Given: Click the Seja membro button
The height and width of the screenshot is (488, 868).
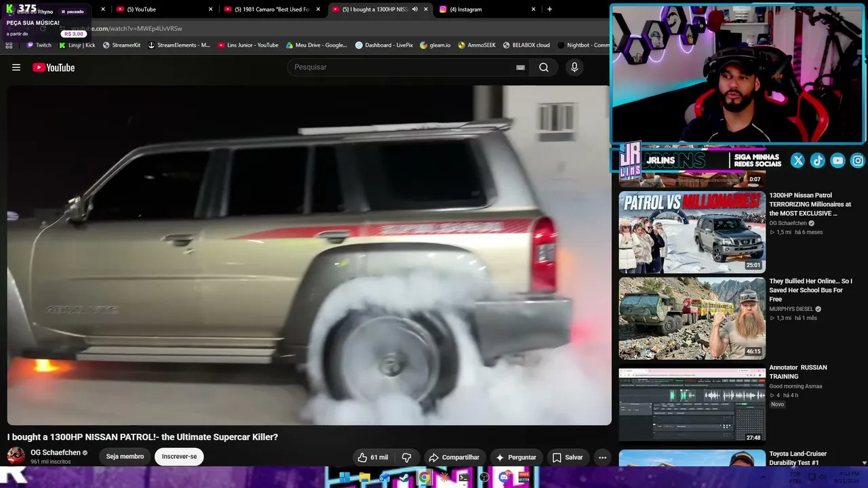Looking at the screenshot, I should pos(125,457).
